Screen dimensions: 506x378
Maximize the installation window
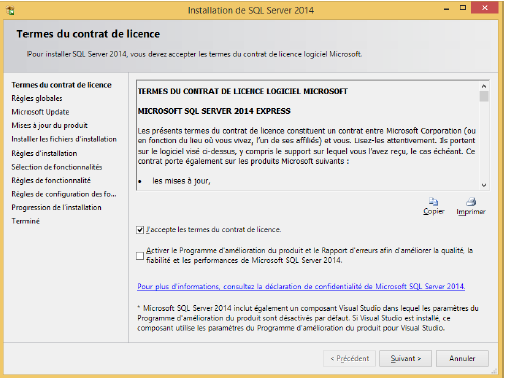(463, 8)
